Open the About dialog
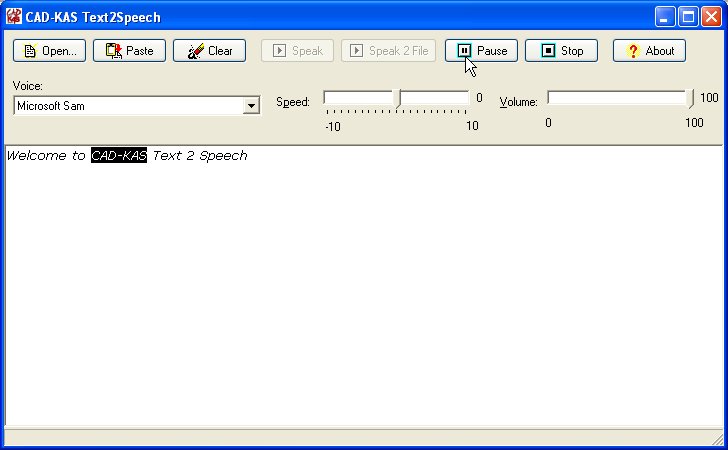 pos(649,51)
